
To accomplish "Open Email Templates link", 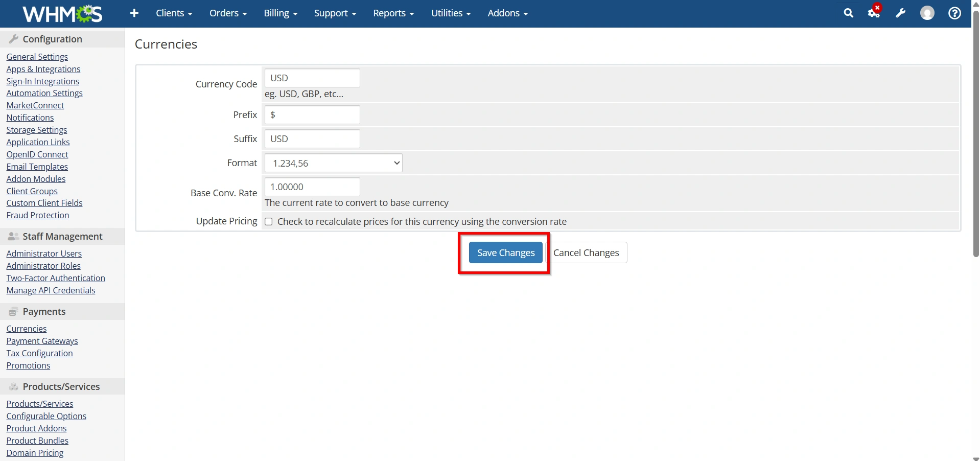I will (37, 167).
